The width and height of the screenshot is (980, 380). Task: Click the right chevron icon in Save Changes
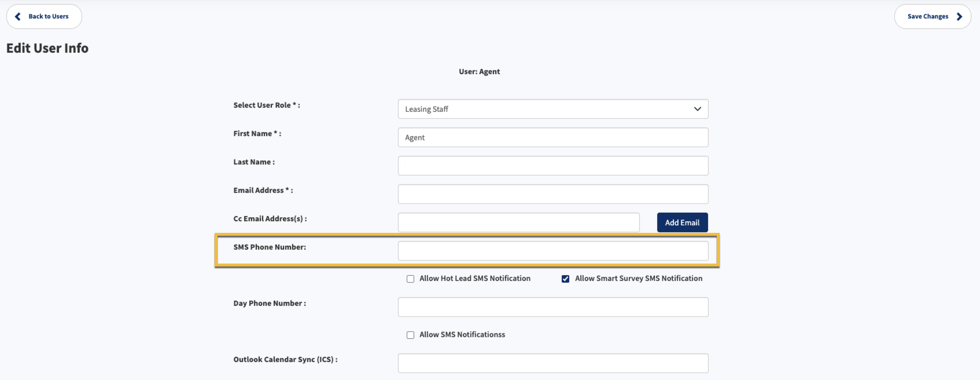[959, 17]
